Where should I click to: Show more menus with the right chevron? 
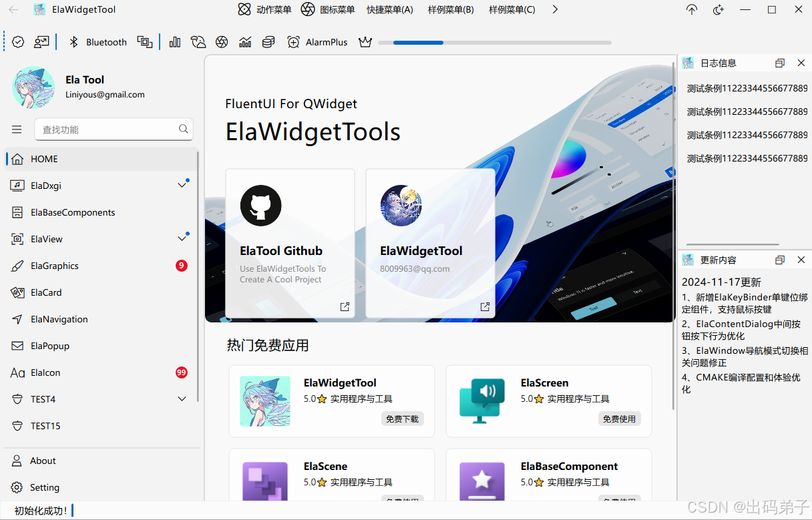pyautogui.click(x=555, y=9)
